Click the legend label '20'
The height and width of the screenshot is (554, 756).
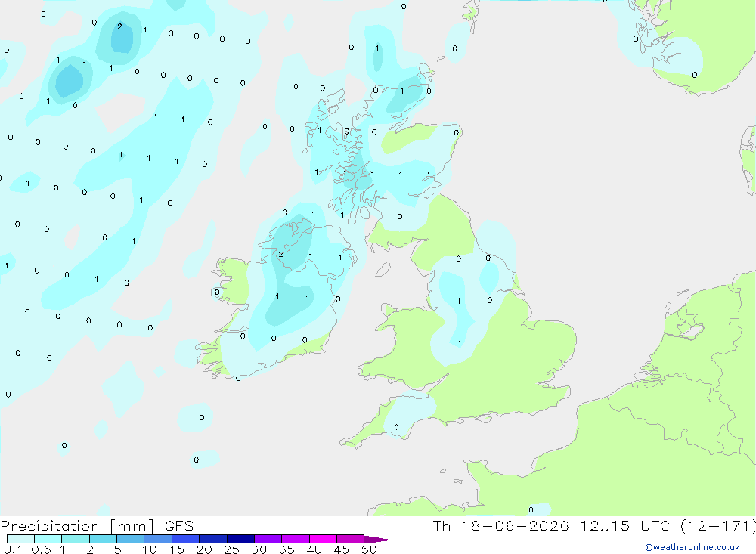[204, 549]
